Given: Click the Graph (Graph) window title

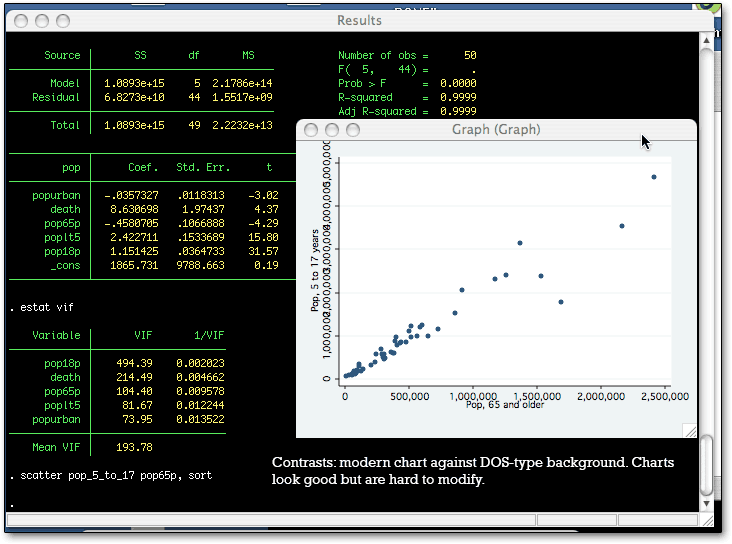Looking at the screenshot, I should [496, 129].
